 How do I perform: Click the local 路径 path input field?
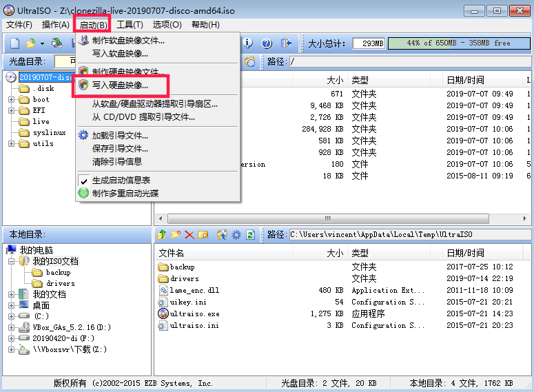(x=410, y=235)
